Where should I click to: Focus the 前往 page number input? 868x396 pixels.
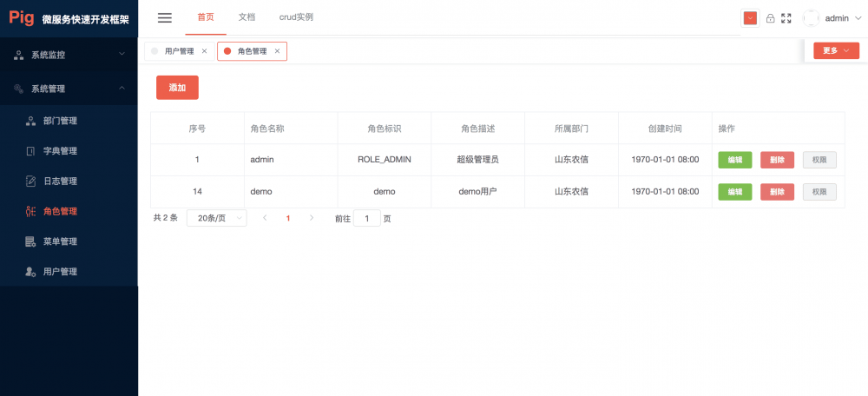pyautogui.click(x=366, y=218)
